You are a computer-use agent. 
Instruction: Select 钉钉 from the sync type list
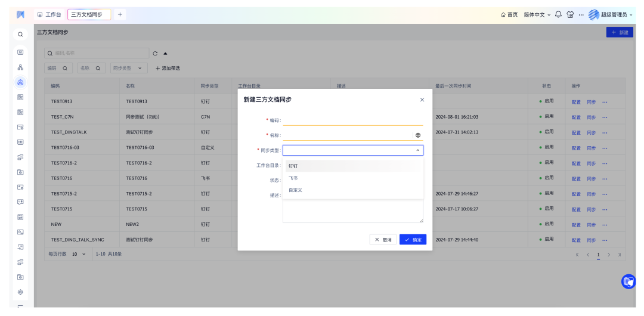pyautogui.click(x=293, y=166)
